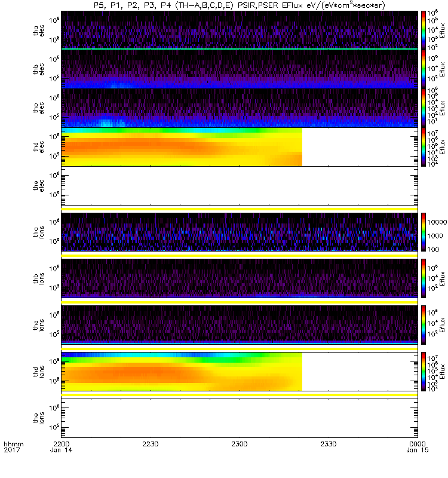
Task: Click the tha elec spectrogram panel
Action: [x=240, y=30]
